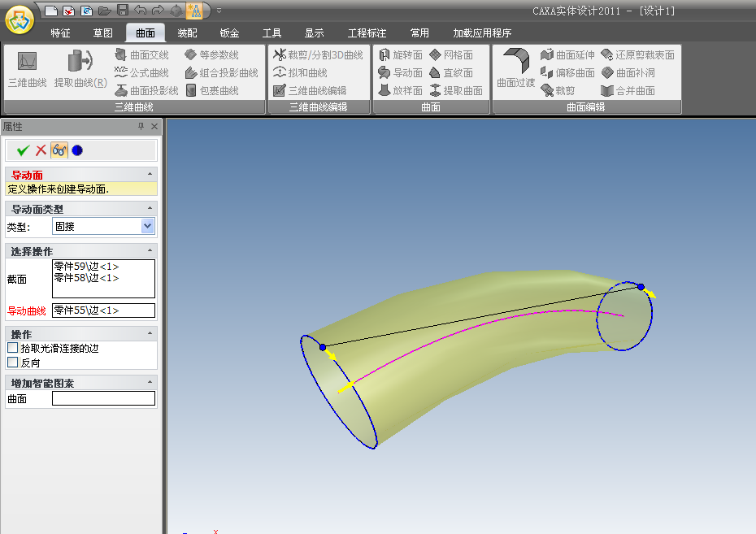Open the 工程标注 ribbon tab
Screen dimensions: 756x534
(367, 33)
